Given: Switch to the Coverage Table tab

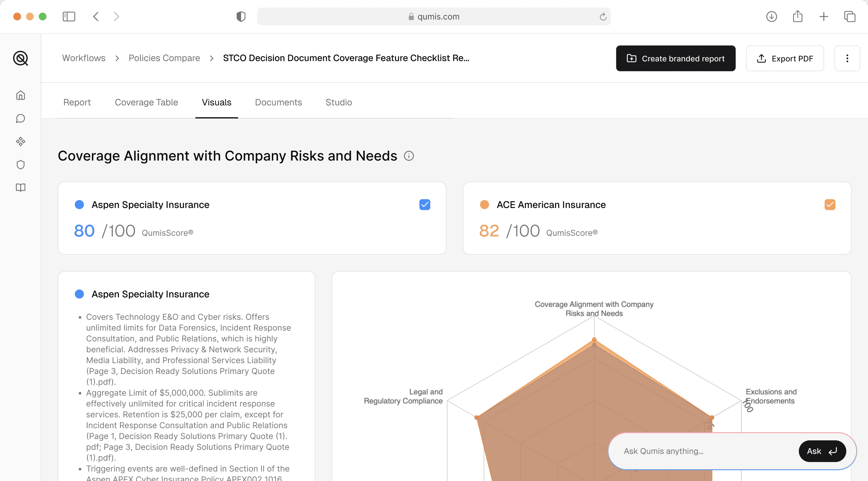Looking at the screenshot, I should (x=146, y=102).
